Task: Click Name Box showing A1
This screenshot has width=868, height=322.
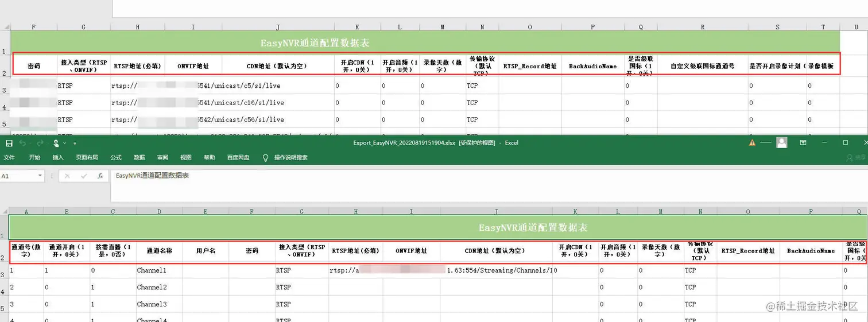Action: 18,176
